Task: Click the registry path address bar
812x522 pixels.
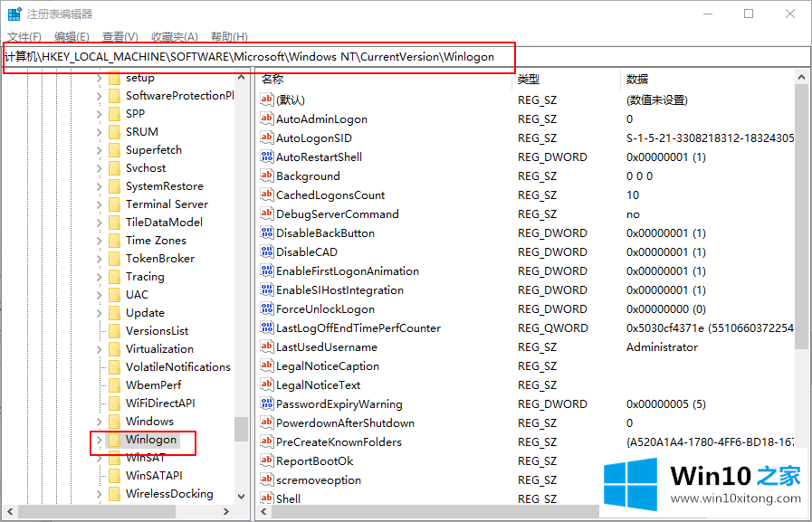Action: tap(406, 57)
